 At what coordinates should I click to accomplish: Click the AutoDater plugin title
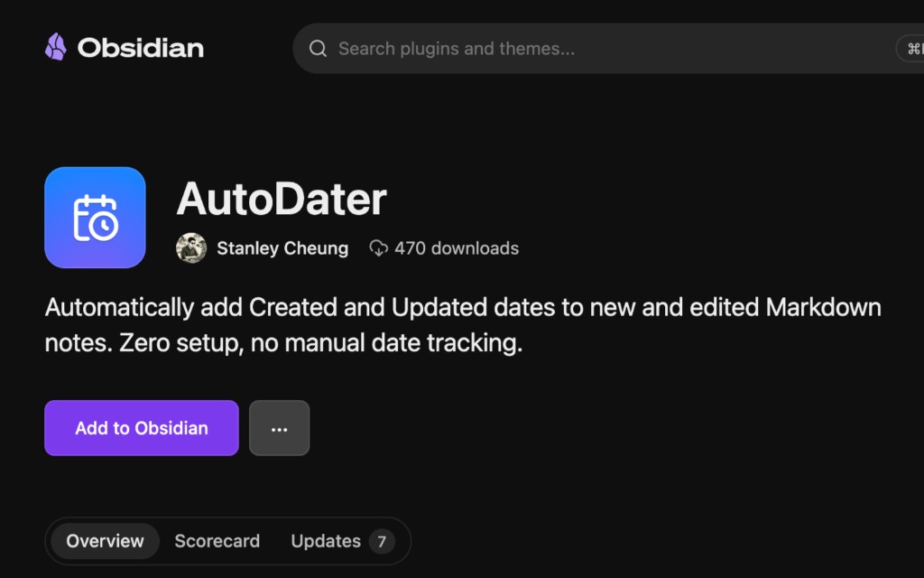click(282, 199)
